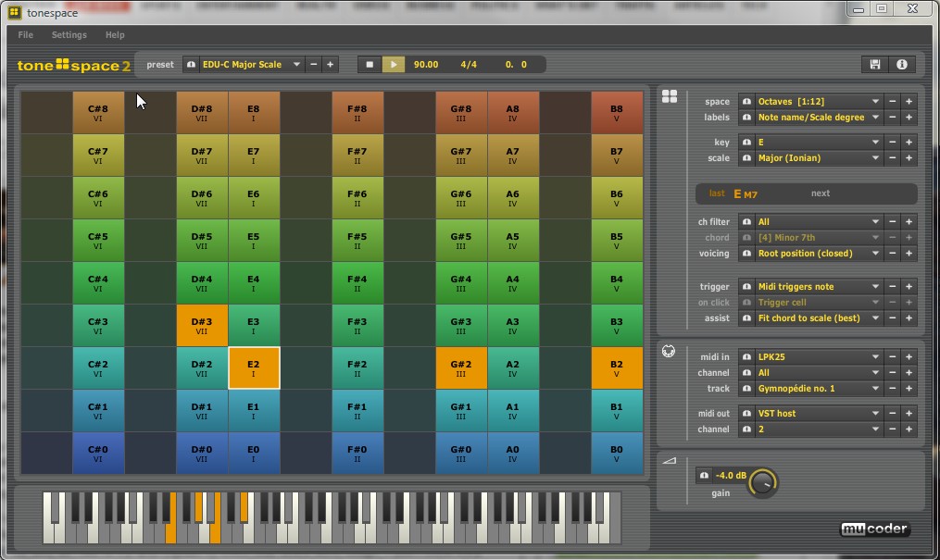Click the -4.0 dB gain value
Viewport: 940px width, 560px height.
click(731, 475)
